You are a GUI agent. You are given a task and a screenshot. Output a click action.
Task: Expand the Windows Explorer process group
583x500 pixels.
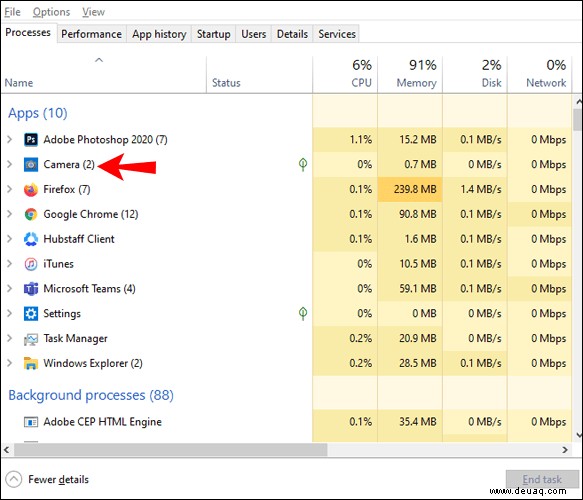point(10,363)
